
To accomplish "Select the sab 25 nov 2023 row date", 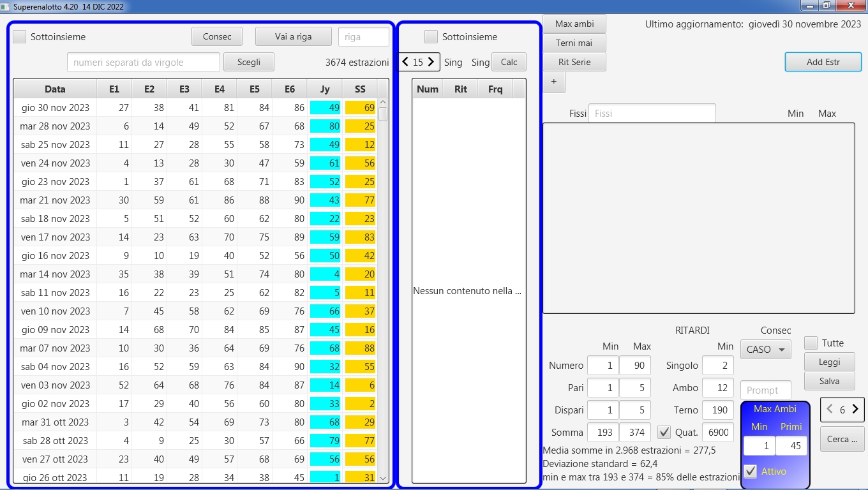I will click(55, 145).
